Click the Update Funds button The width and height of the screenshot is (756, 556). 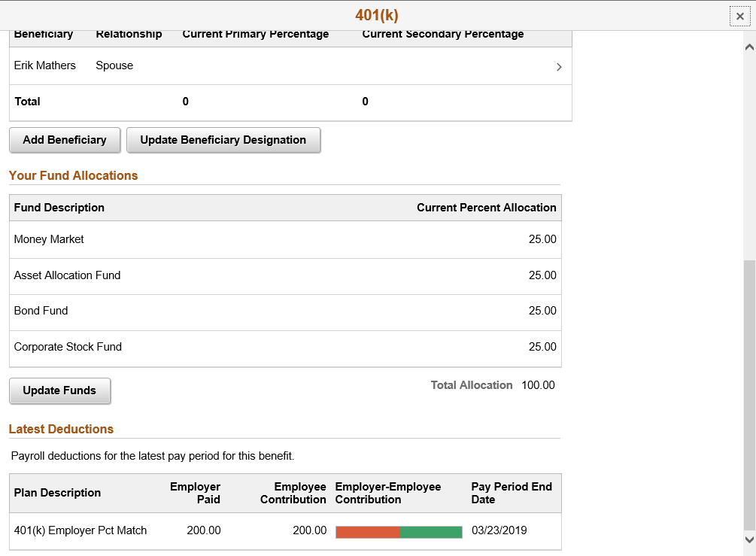pyautogui.click(x=59, y=390)
